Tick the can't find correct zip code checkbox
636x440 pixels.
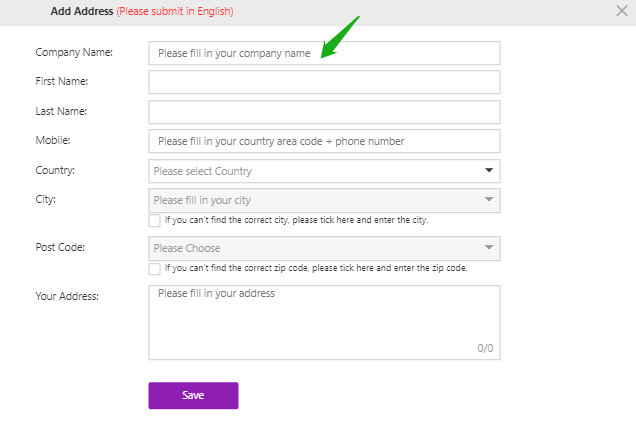click(x=154, y=268)
